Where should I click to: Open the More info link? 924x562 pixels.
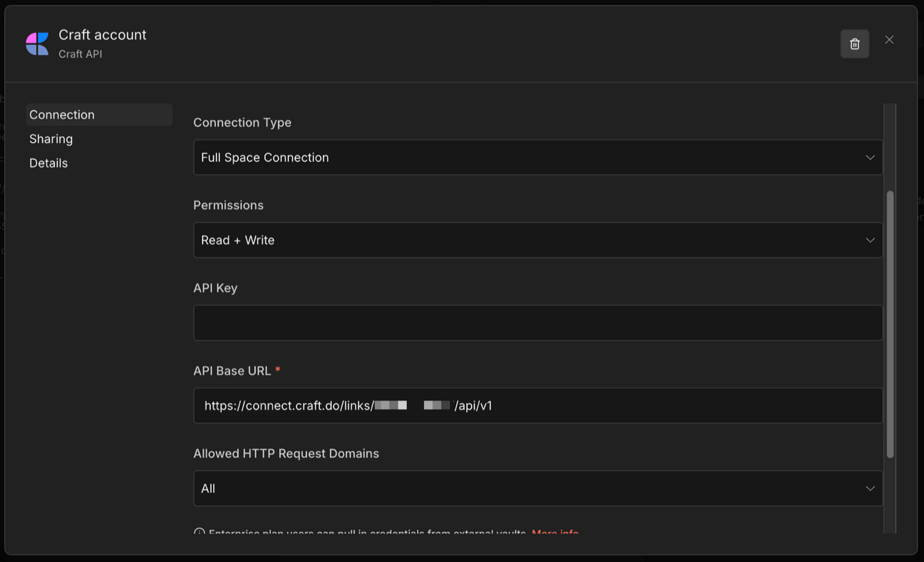coord(555,534)
